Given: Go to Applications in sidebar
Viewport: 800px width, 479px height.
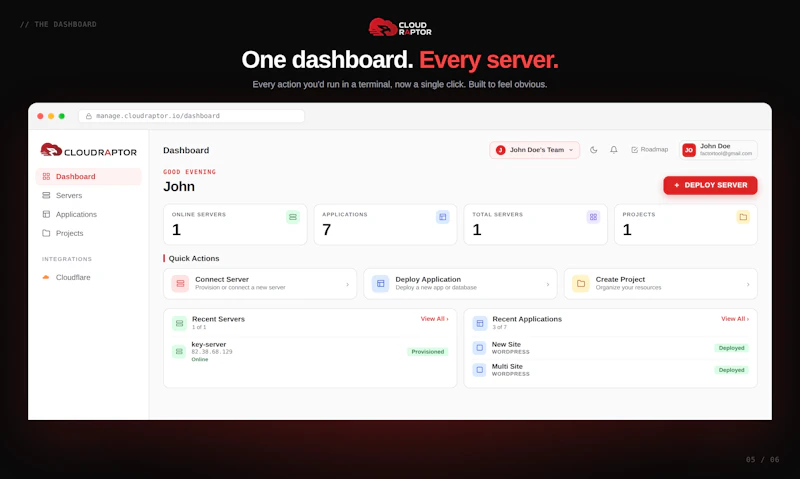Looking at the screenshot, I should click(88, 214).
